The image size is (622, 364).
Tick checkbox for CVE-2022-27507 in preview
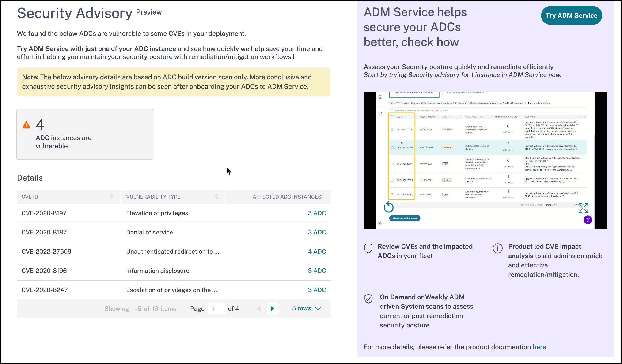392,148
